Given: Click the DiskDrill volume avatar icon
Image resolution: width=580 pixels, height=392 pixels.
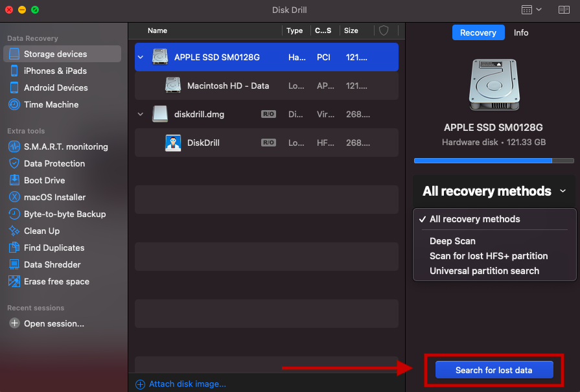Looking at the screenshot, I should click(x=173, y=143).
